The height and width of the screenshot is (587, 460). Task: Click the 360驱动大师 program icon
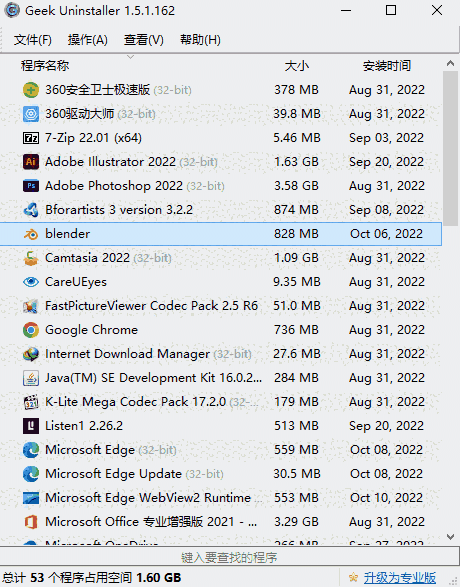pos(31,114)
